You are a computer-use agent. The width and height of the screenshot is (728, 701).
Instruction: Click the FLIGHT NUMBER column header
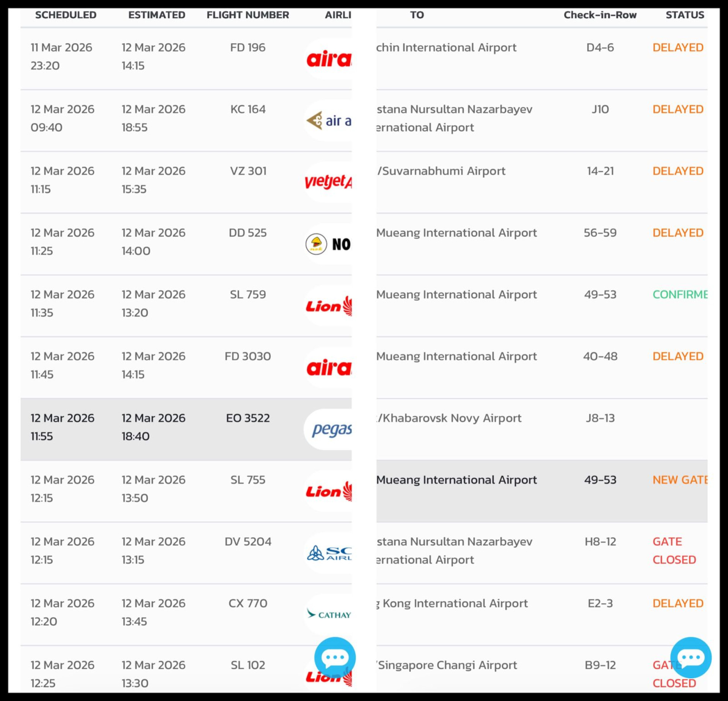coord(248,15)
